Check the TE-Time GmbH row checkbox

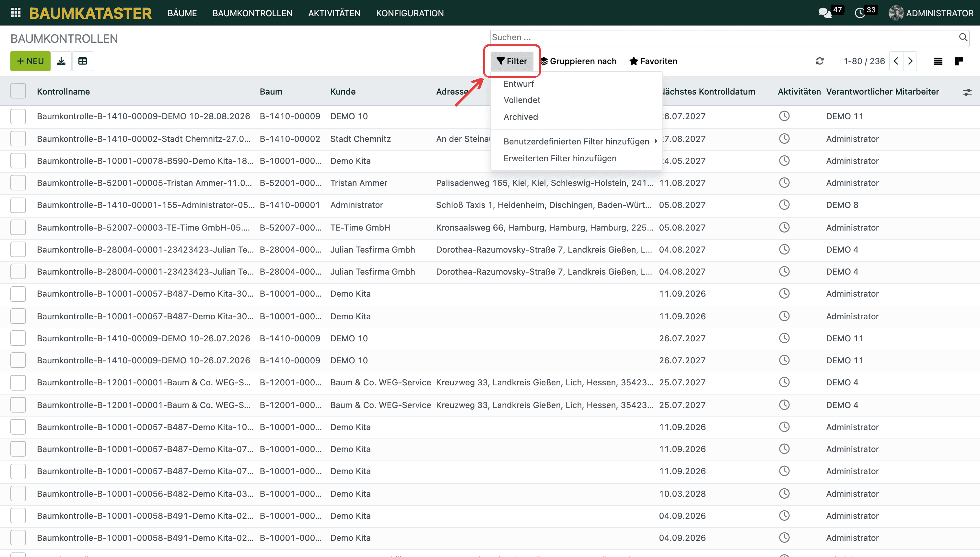18,227
